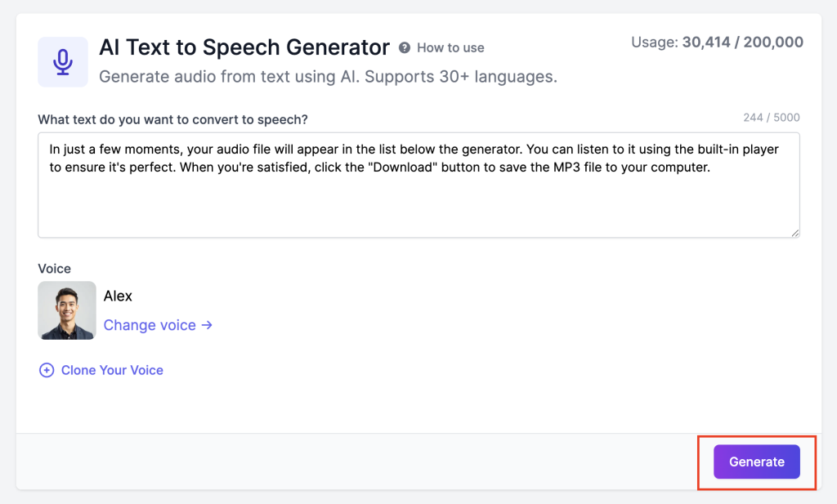Open the Change voice link
The height and width of the screenshot is (504, 837).
[x=150, y=325]
